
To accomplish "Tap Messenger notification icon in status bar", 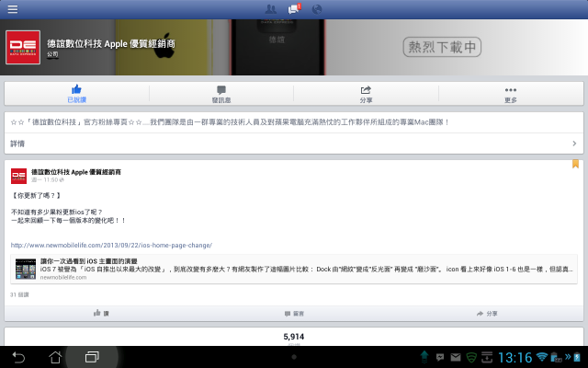I will [x=440, y=357].
